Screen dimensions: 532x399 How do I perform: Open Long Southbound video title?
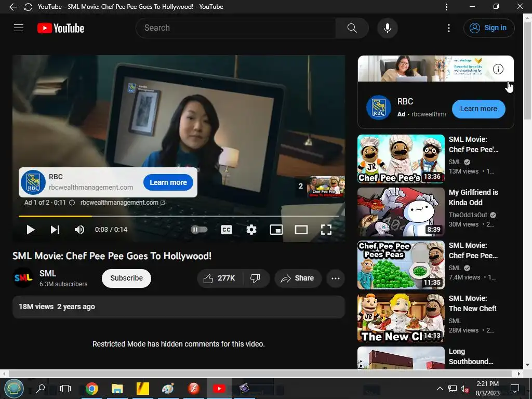click(x=471, y=356)
